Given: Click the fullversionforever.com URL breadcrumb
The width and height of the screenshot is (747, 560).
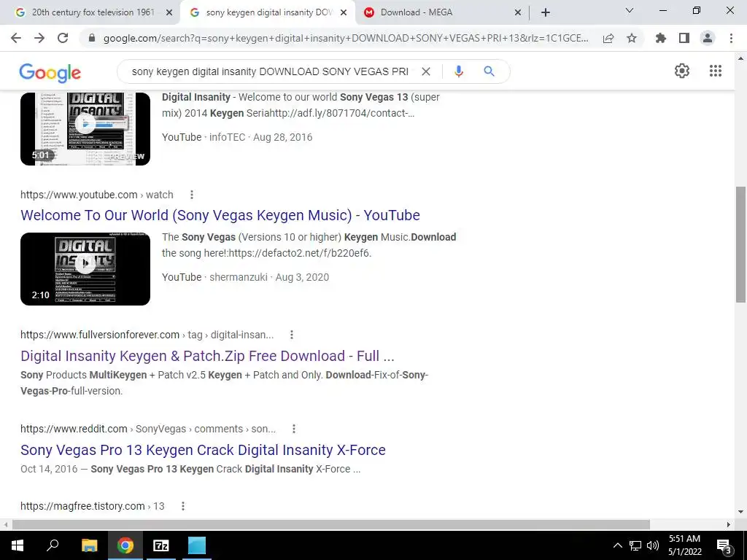Looking at the screenshot, I should point(147,335).
